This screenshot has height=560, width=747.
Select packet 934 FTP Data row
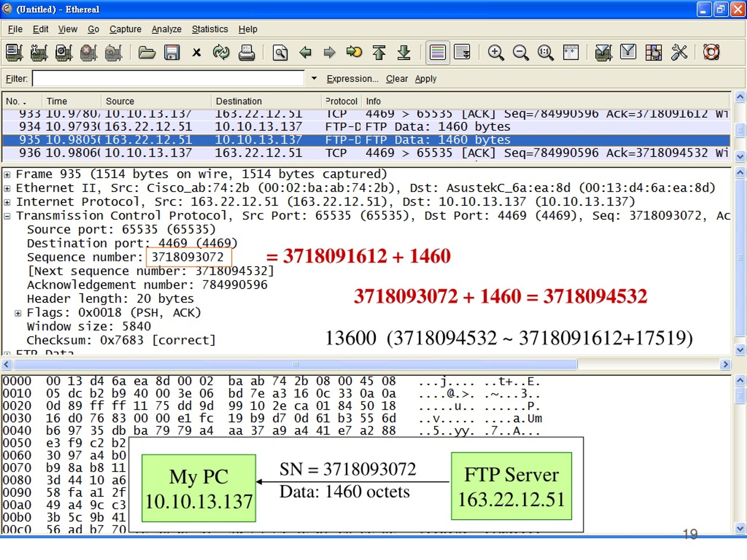pyautogui.click(x=366, y=127)
